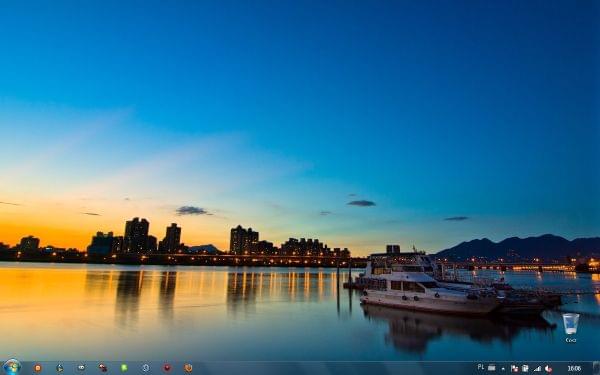Open the red round taskbar icon

pos(167,368)
